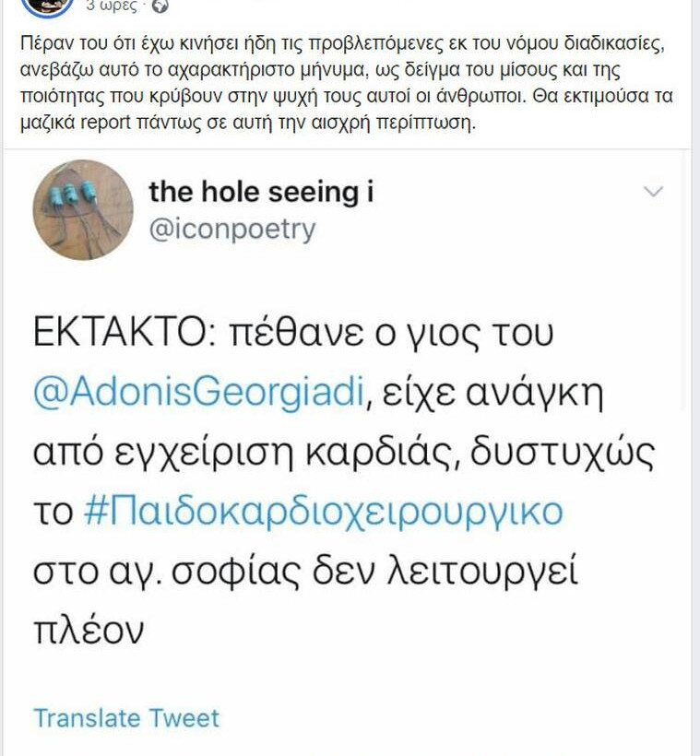
Task: Click 'πέθανε ο γιος του' in the tweet
Action: click(x=397, y=333)
